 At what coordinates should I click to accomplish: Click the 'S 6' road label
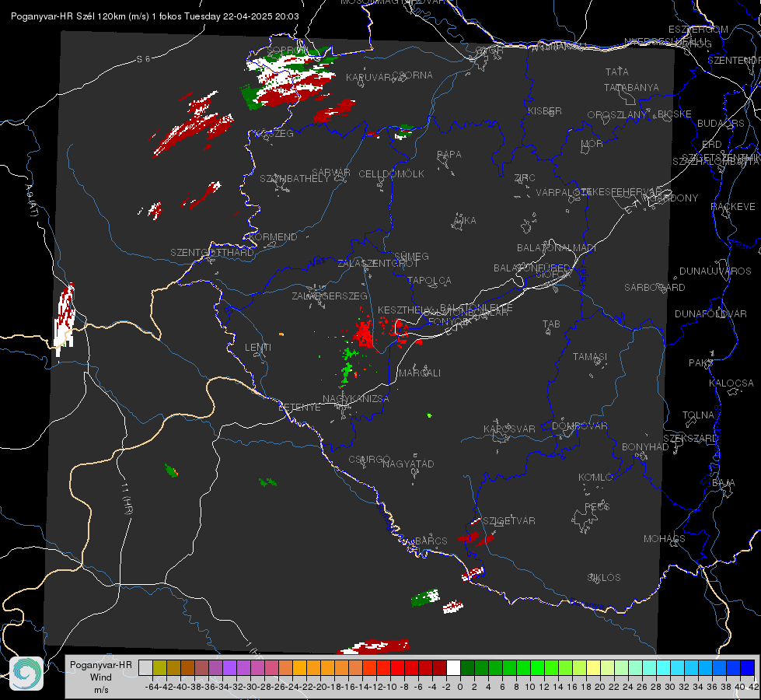point(144,59)
